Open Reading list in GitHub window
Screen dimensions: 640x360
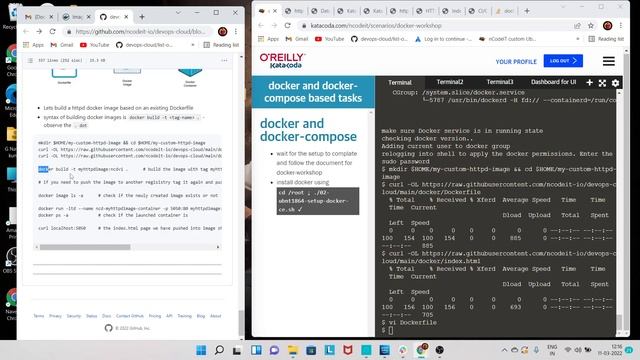[221, 45]
